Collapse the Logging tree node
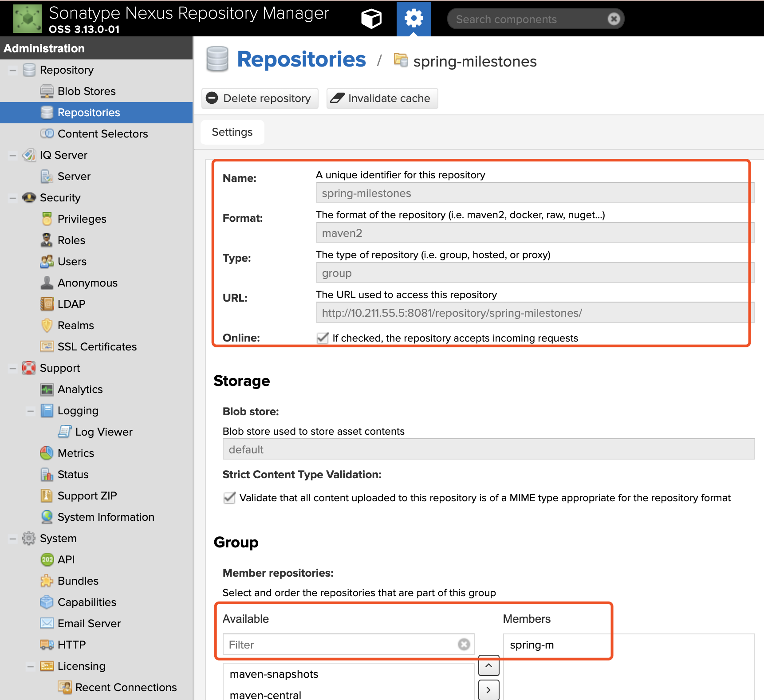This screenshot has width=764, height=700. (30, 411)
